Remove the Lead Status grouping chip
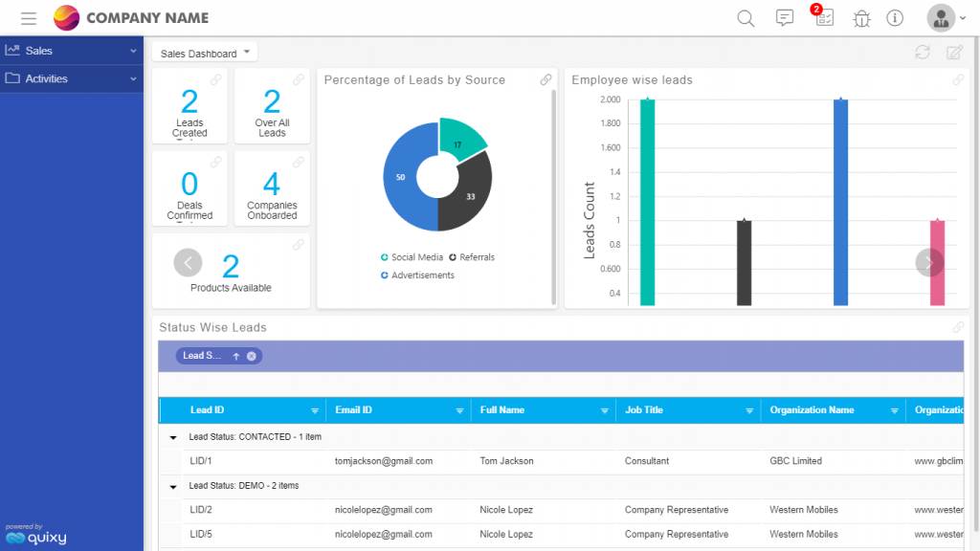980x551 pixels. tap(252, 356)
